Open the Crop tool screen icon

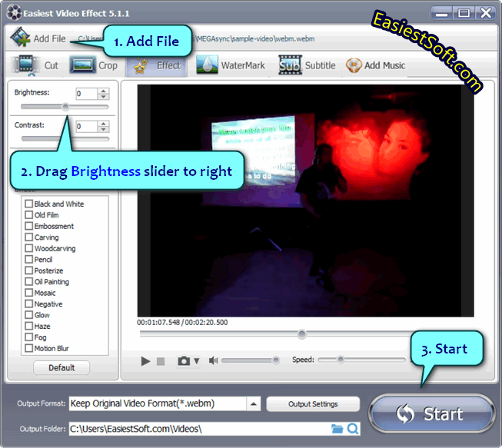(82, 65)
